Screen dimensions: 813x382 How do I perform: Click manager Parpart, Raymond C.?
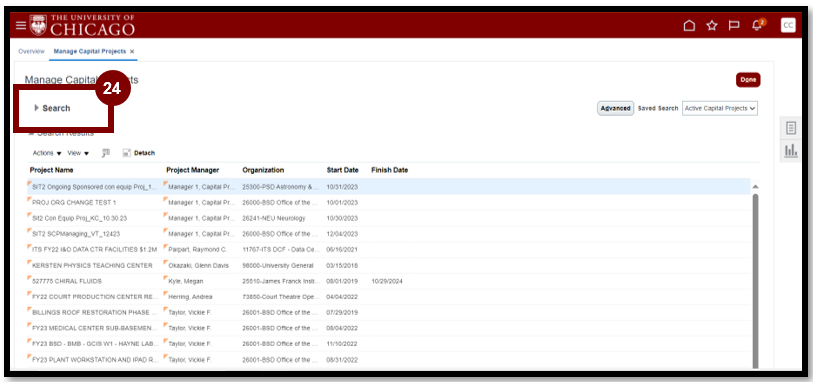coord(198,249)
